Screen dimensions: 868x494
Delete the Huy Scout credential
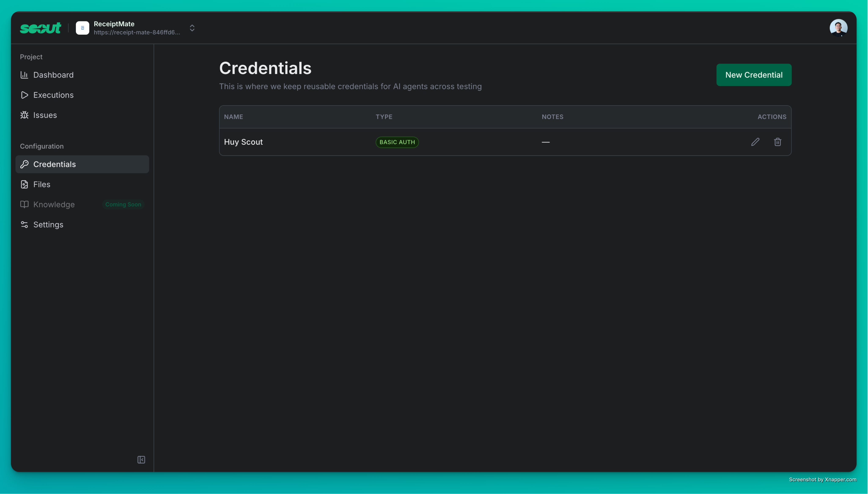[x=778, y=142]
